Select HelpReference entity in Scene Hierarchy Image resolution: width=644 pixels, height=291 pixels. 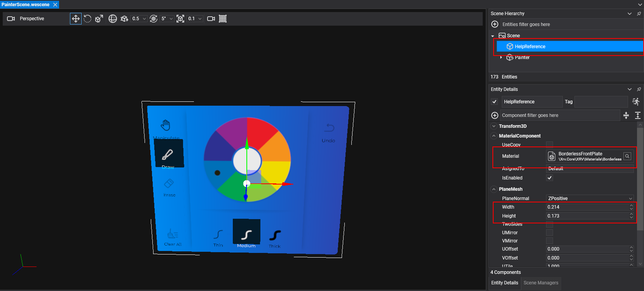530,47
